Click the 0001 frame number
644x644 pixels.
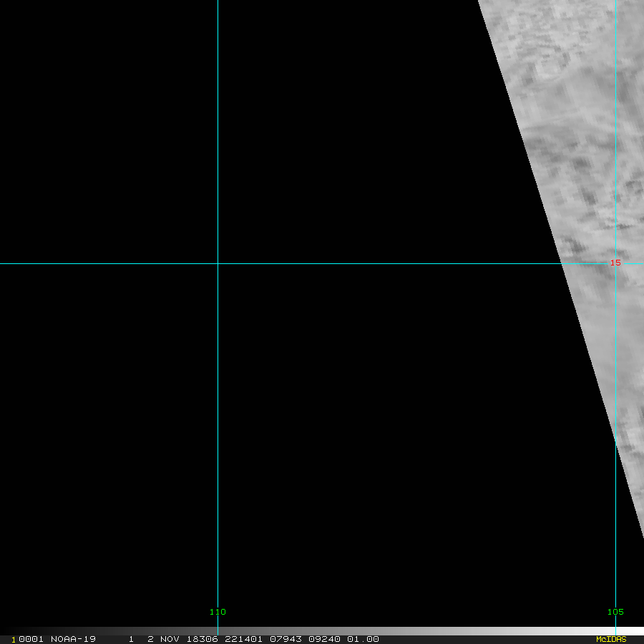[31, 639]
